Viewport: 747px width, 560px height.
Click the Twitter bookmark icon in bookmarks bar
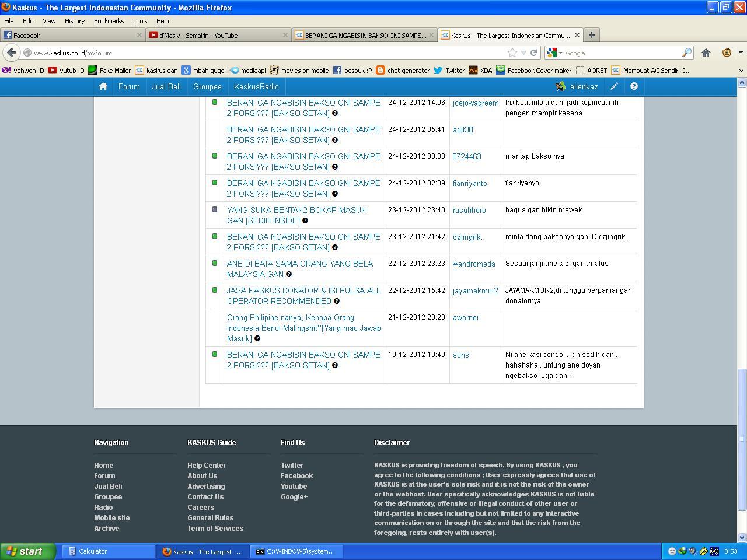click(x=438, y=70)
